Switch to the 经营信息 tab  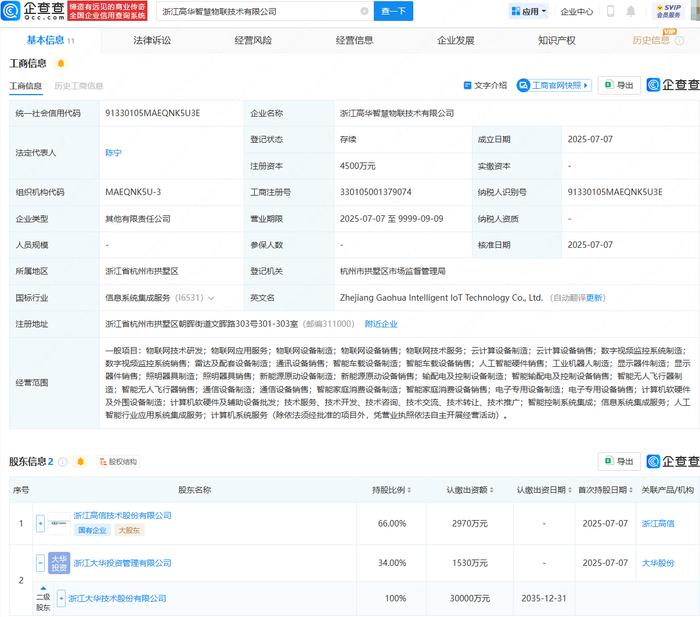click(354, 41)
